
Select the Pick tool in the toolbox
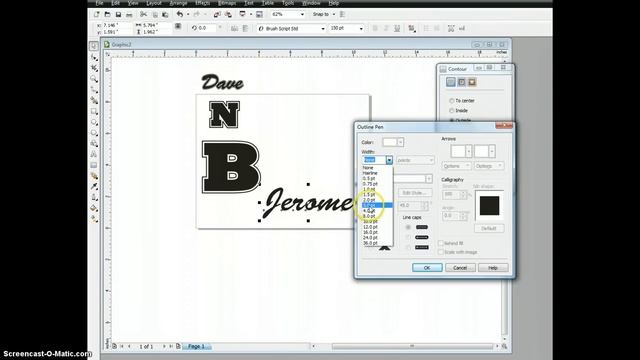click(94, 46)
